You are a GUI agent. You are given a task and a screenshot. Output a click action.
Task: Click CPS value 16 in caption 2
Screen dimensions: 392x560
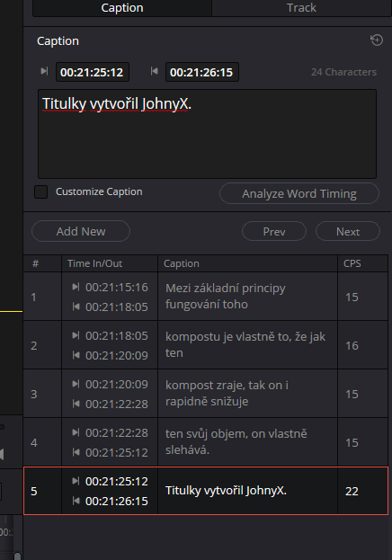tap(352, 346)
